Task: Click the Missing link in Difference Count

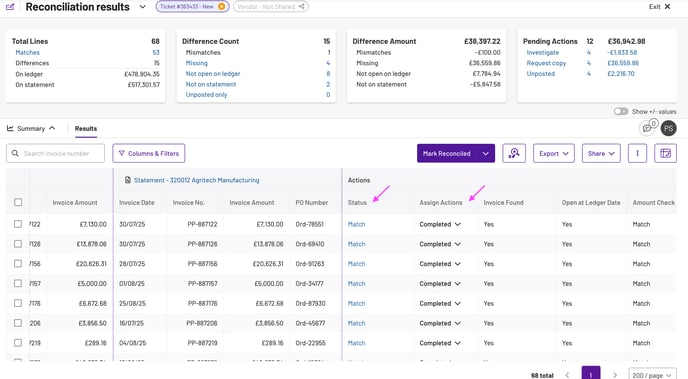Action: (x=197, y=63)
